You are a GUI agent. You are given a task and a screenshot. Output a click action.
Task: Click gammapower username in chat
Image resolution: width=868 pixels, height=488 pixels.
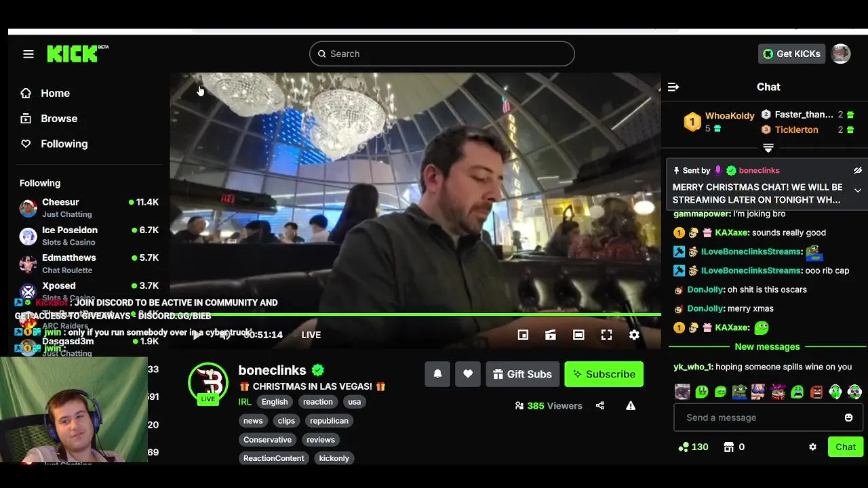(x=702, y=213)
